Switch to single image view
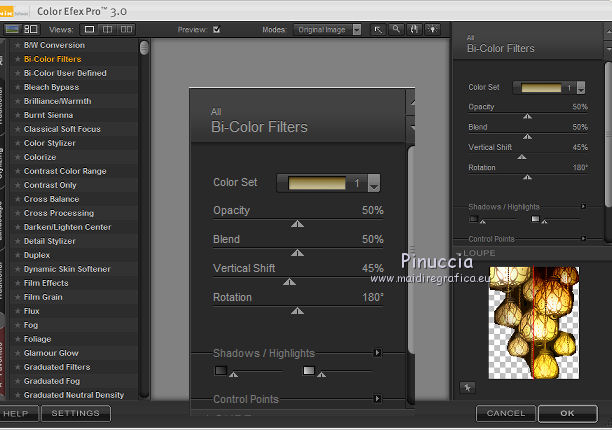Screen dimensions: 612x430 click(x=89, y=30)
